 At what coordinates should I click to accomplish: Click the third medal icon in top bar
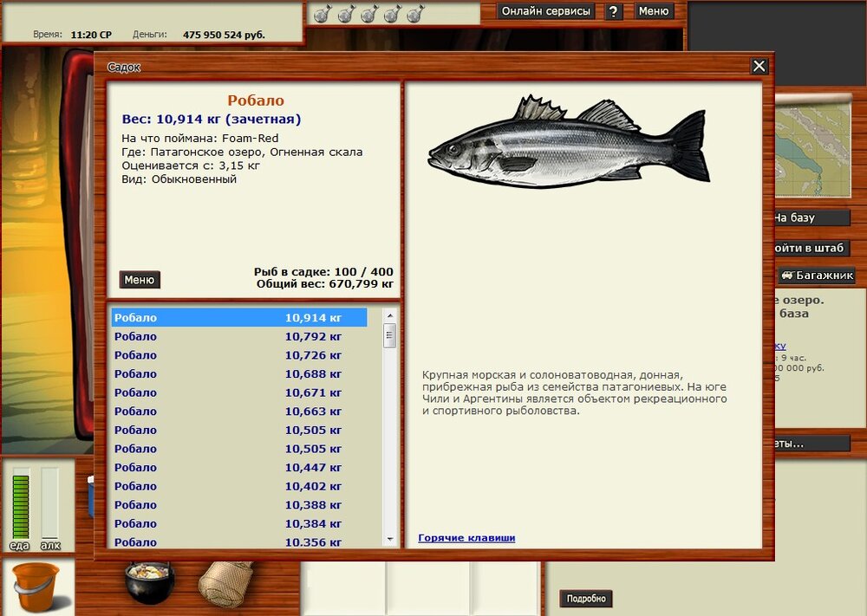[368, 14]
